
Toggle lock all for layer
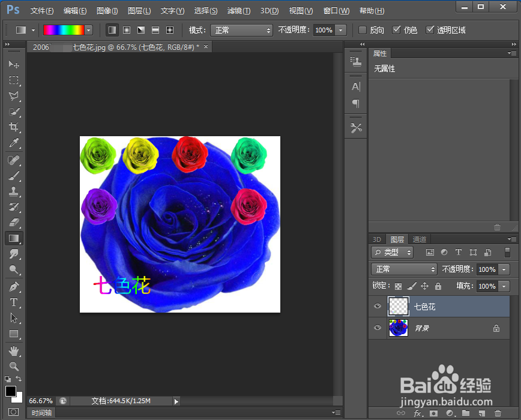(x=438, y=286)
